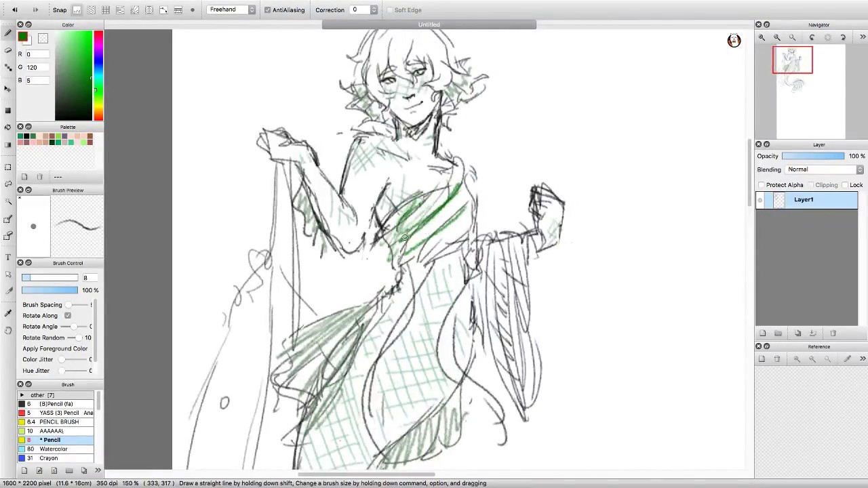Viewport: 868px width, 488px height.
Task: Activate the Hand tool for panning
Action: [x=8, y=328]
